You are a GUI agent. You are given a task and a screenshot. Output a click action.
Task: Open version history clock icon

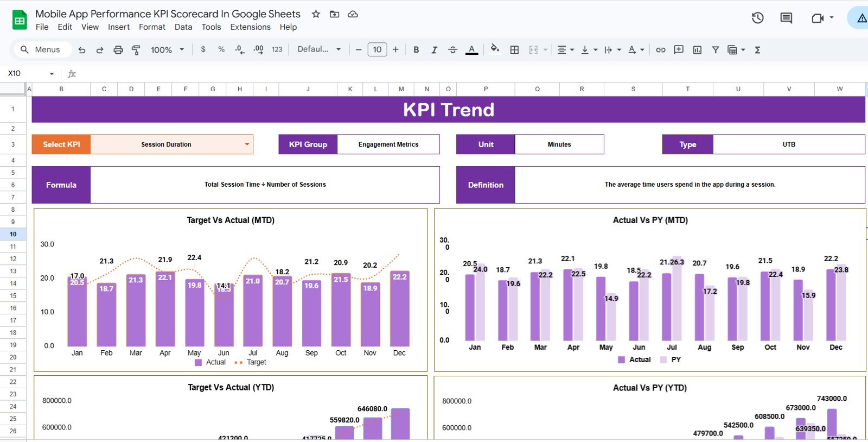point(757,18)
